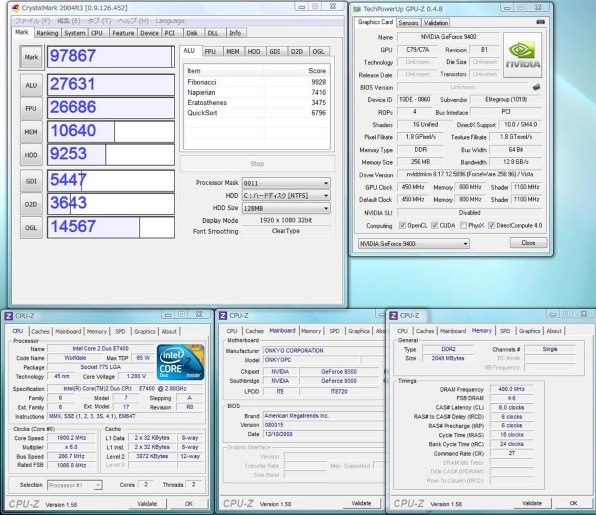596x515 pixels.
Task: Open the Graphics tab in the Mainboard CPU-Z window
Action: 359,331
